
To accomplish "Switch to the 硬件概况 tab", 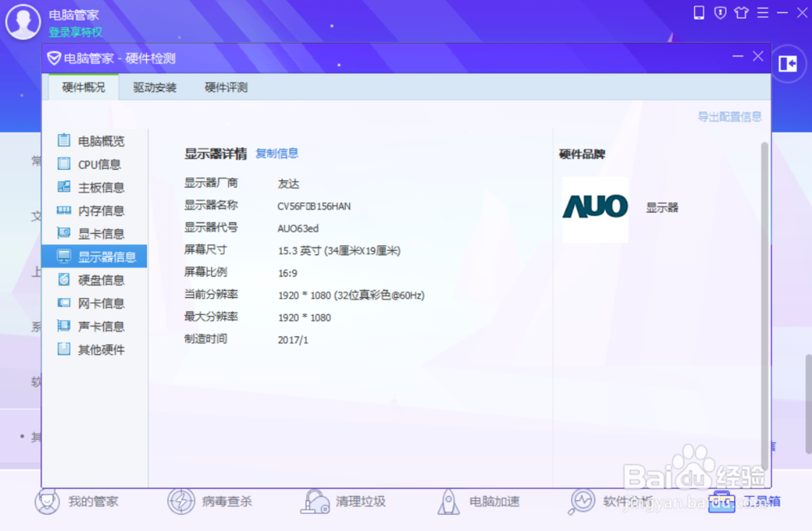I will 84,87.
